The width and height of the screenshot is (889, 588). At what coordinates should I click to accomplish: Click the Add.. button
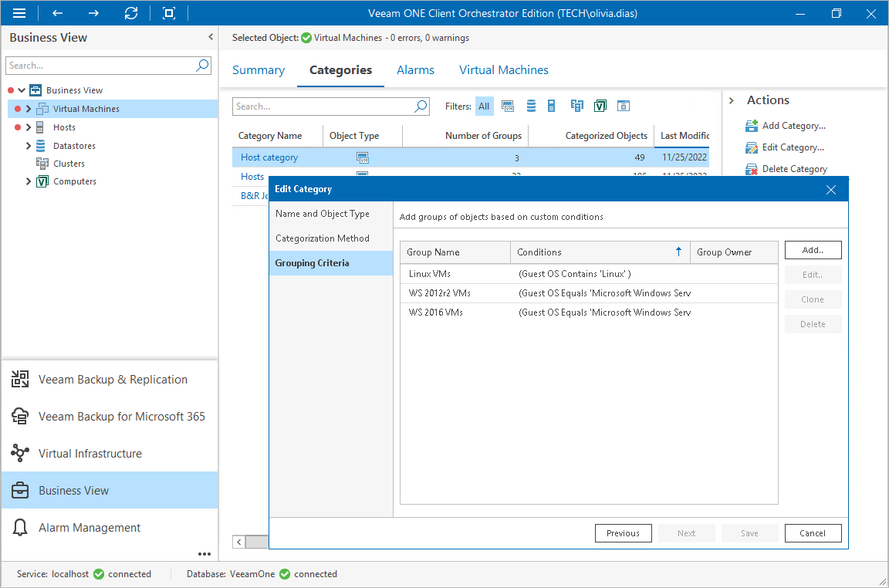(x=813, y=250)
